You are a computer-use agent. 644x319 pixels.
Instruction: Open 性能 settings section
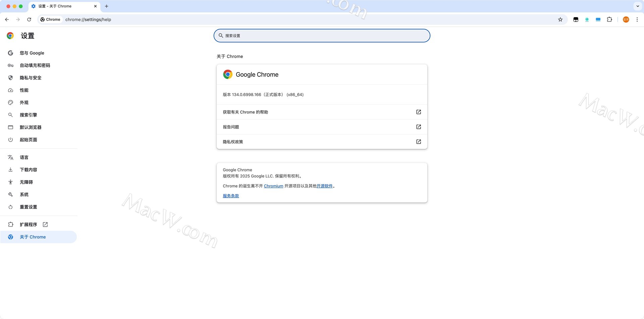click(39, 90)
